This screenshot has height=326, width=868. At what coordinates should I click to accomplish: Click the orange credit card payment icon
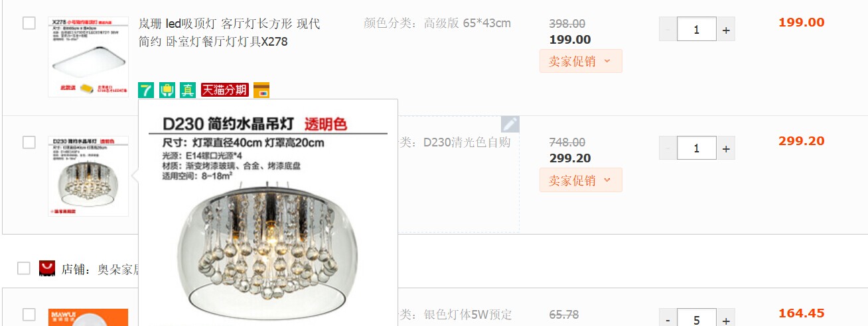[x=261, y=89]
